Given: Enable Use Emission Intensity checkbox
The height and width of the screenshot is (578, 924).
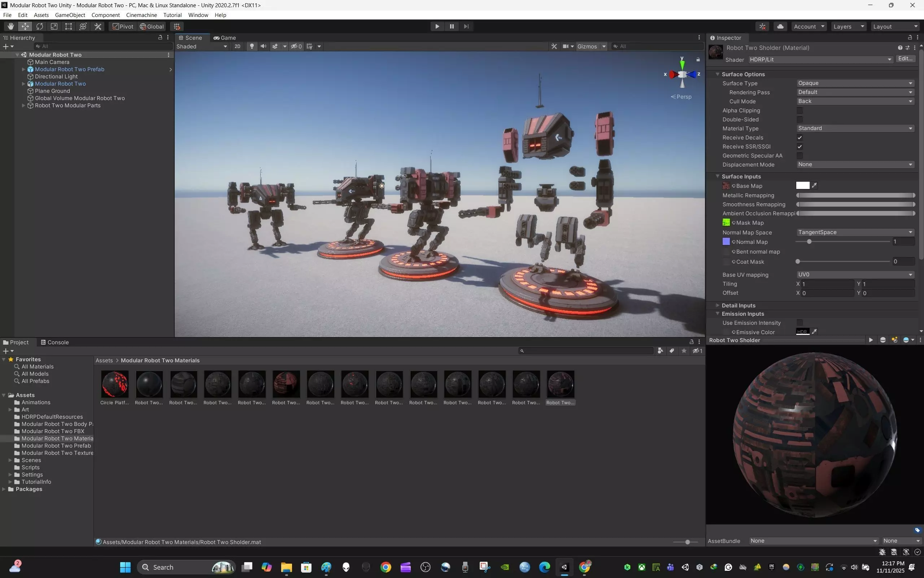Looking at the screenshot, I should click(x=800, y=323).
